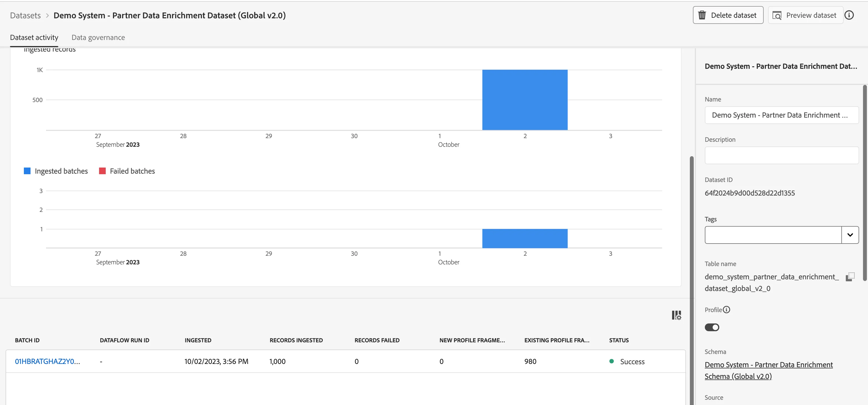
Task: Click the info icon beside Preview dataset
Action: 849,15
